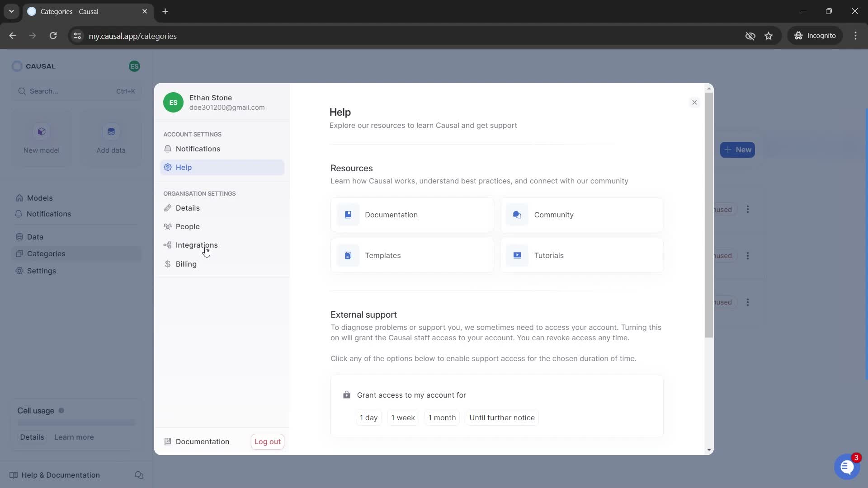Click the Integrations settings option
This screenshot has height=488, width=868.
[x=197, y=245]
